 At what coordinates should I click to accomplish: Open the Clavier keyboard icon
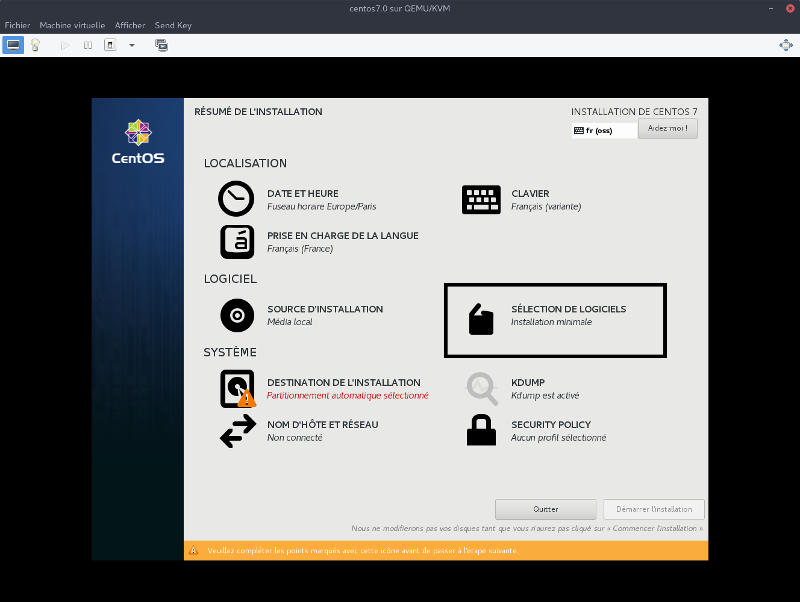(481, 199)
